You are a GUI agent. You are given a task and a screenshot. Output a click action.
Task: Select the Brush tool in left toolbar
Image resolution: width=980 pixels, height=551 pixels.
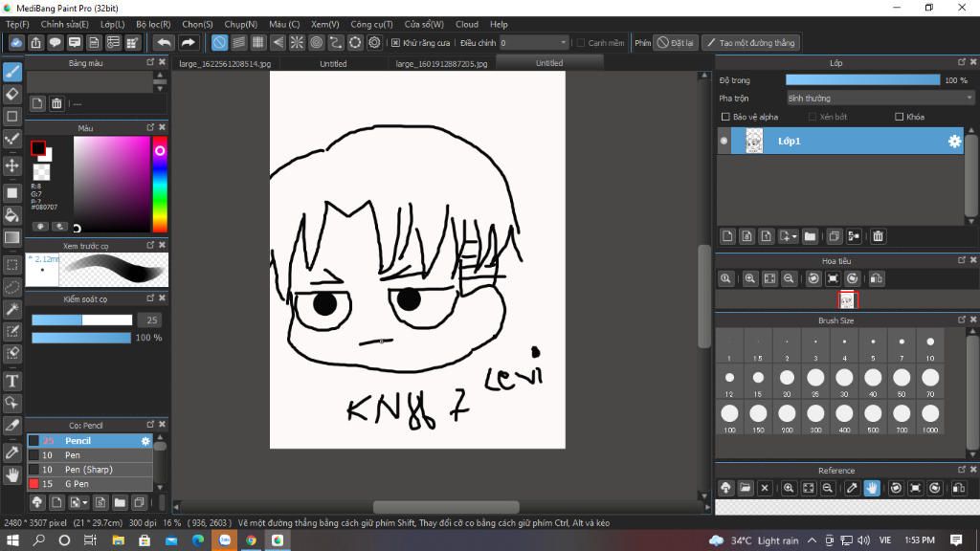click(x=11, y=72)
